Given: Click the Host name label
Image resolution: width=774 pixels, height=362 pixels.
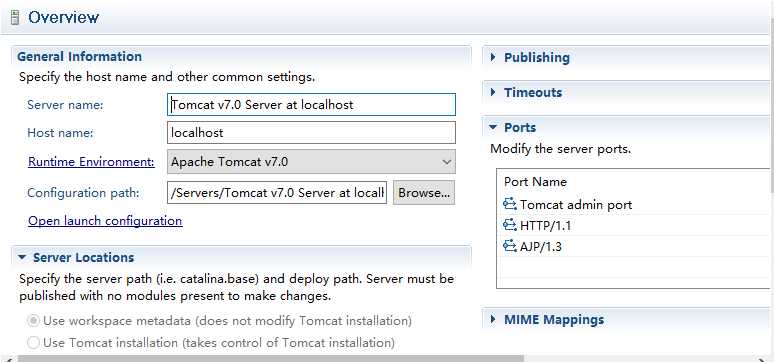Looking at the screenshot, I should pos(60,132).
